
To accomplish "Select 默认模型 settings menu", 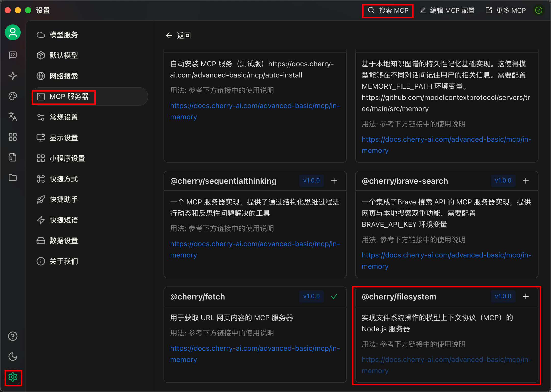I will (90, 55).
